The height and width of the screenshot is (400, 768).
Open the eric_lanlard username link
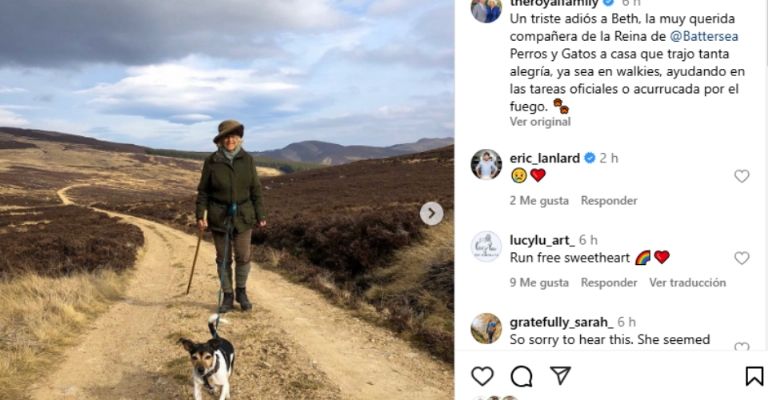tap(545, 158)
